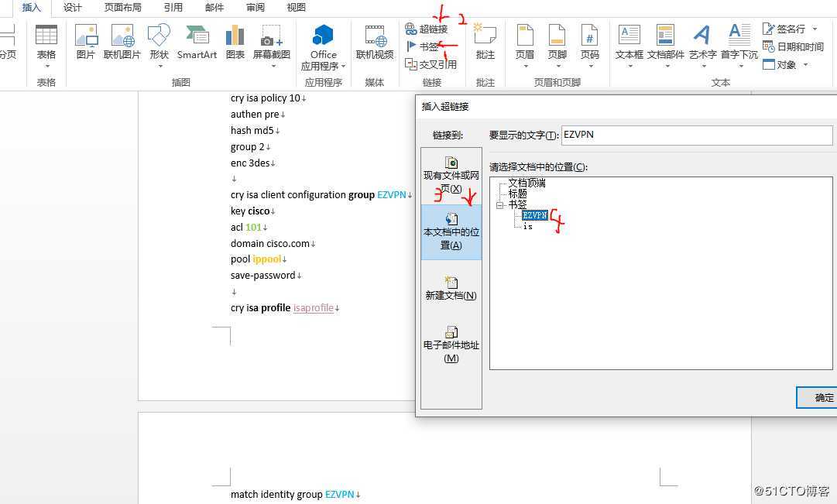Open WordArt (艺术字) gallery

(x=702, y=46)
